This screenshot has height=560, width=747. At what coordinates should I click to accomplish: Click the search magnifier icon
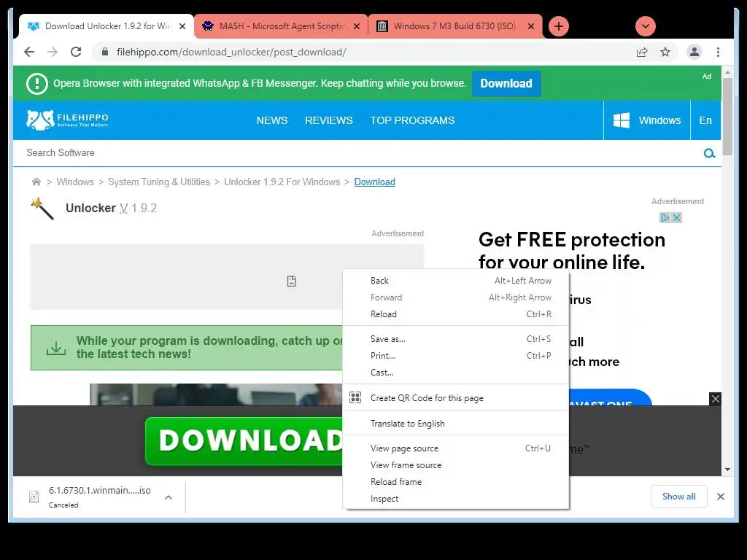(709, 153)
